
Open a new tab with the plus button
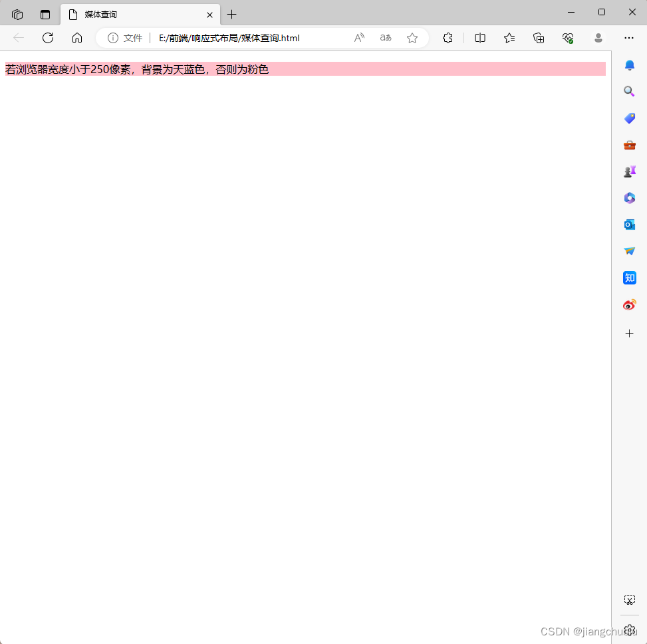(232, 15)
